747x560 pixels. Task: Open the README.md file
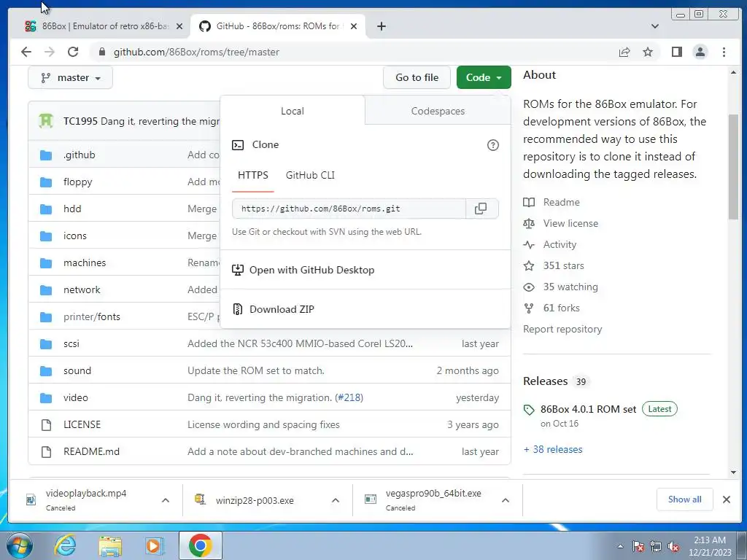[x=91, y=451]
